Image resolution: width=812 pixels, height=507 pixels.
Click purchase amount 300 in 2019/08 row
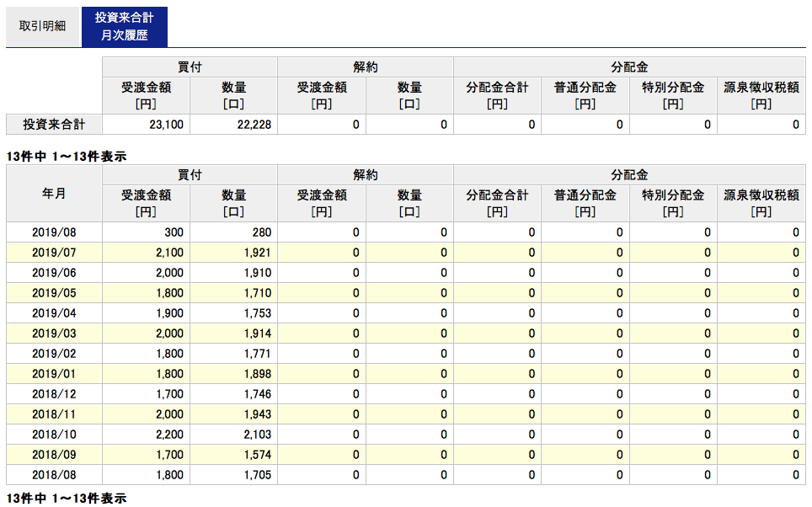pos(174,232)
